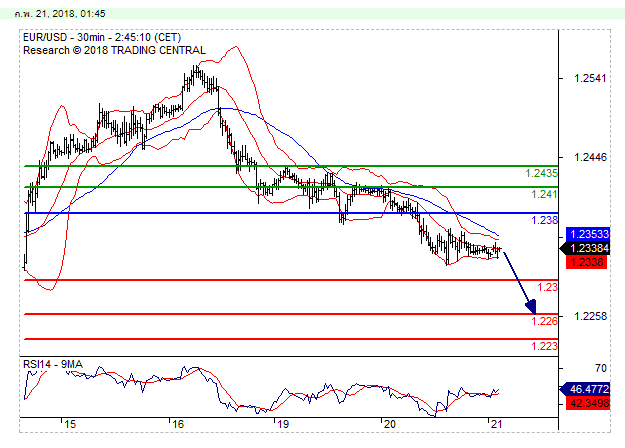Click the 1.2258 price axis label
This screenshot has width=625, height=448.
[x=590, y=316]
